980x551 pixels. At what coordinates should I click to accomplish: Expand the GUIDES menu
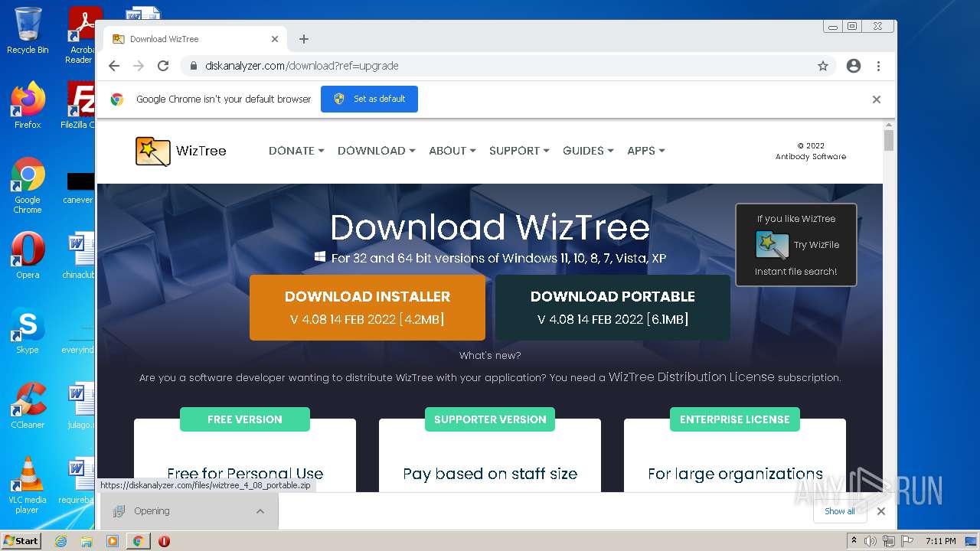588,151
